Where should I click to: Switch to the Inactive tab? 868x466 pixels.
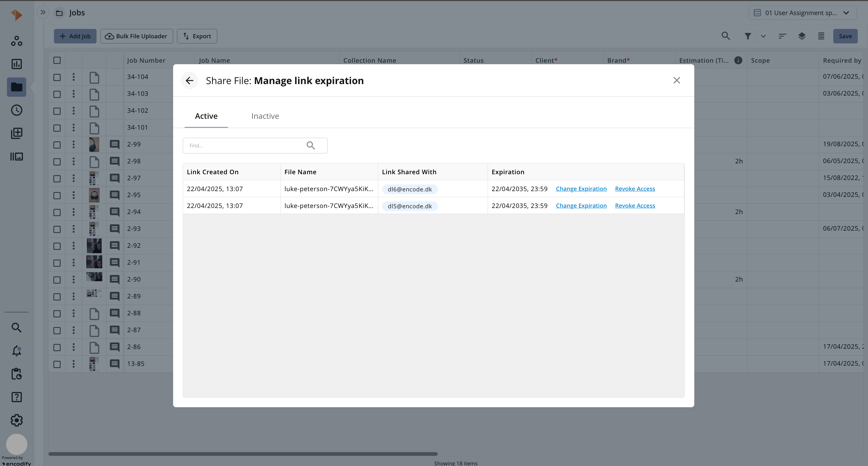(x=265, y=116)
